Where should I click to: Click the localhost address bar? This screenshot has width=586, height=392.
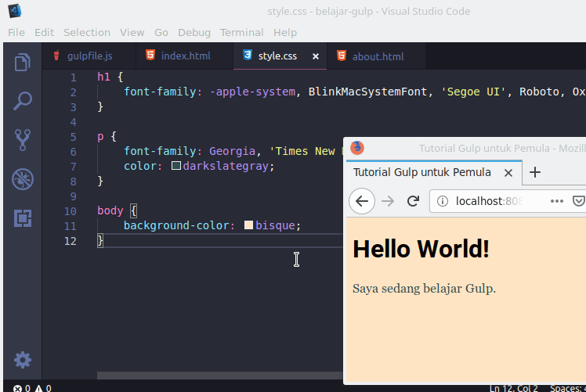point(486,201)
